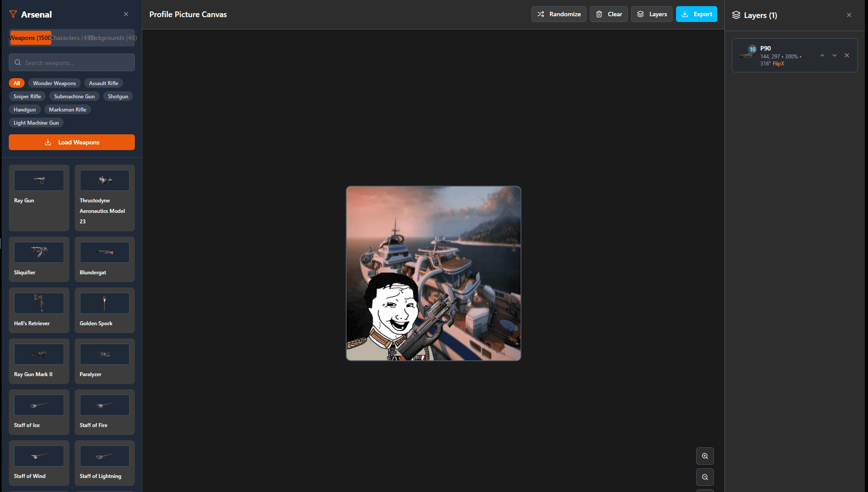Screen dimensions: 868x492
Task: Filter by Handgun
Action: point(25,109)
